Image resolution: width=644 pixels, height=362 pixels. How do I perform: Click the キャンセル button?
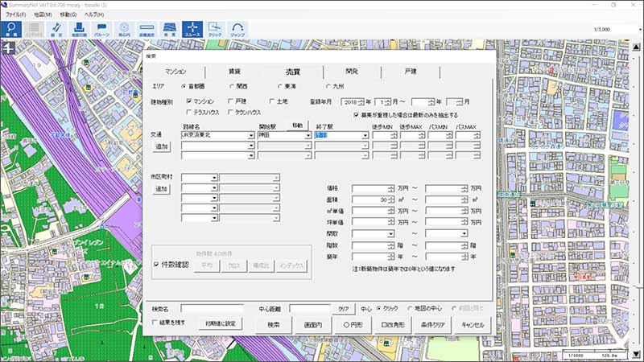[473, 325]
